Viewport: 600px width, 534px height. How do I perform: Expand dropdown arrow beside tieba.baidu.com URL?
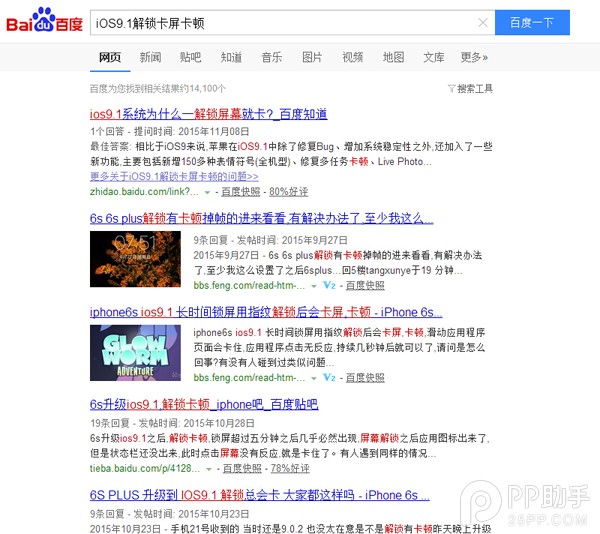tap(209, 469)
